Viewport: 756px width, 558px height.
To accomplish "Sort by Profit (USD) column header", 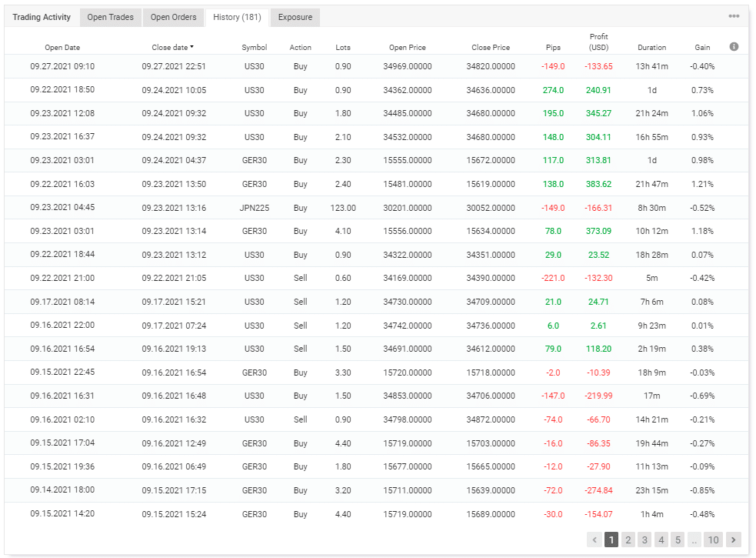I will pyautogui.click(x=598, y=42).
